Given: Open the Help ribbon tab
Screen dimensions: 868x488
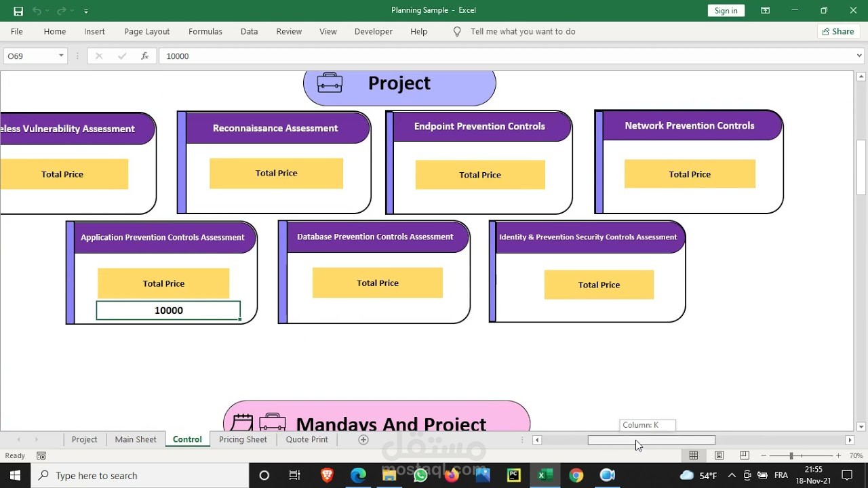Looking at the screenshot, I should tap(419, 31).
